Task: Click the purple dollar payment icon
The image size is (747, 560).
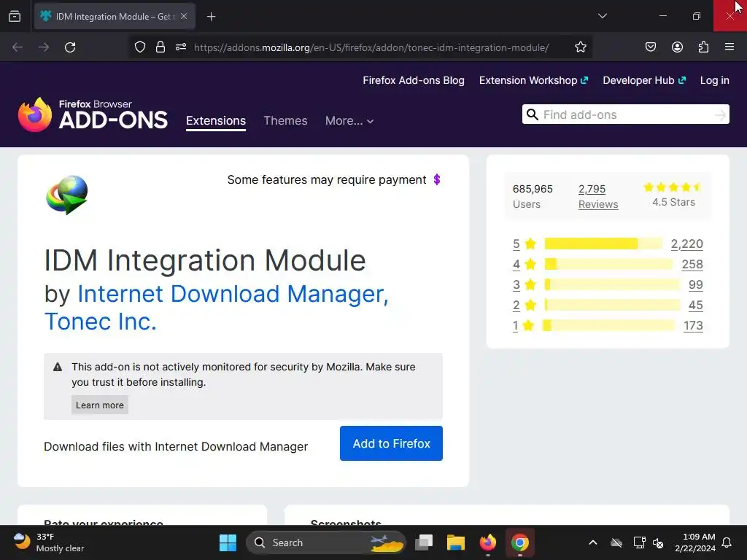Action: coord(437,179)
